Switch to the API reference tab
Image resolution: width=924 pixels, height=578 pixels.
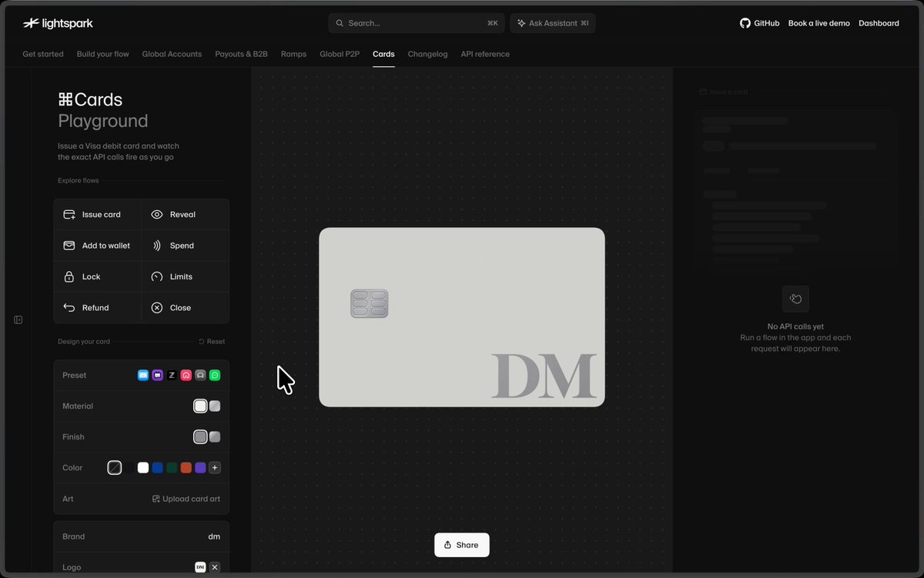(x=485, y=54)
